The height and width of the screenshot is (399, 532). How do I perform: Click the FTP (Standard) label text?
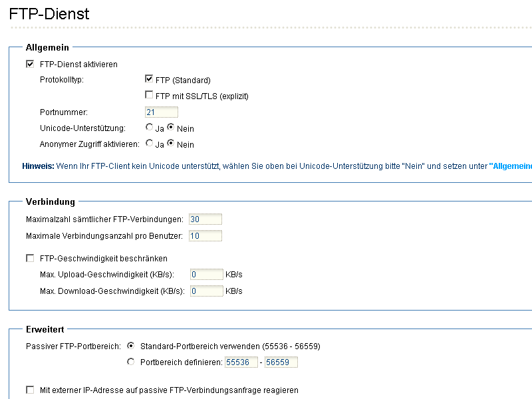tap(183, 80)
